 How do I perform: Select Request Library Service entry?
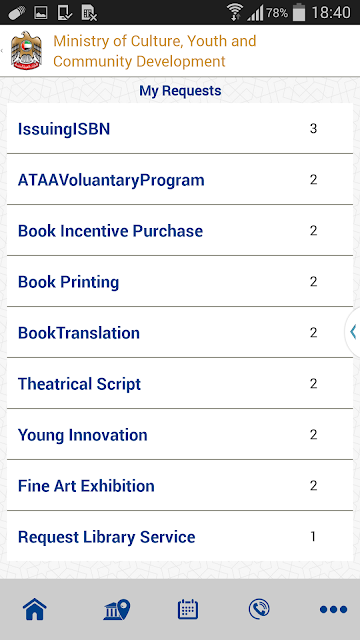point(180,536)
